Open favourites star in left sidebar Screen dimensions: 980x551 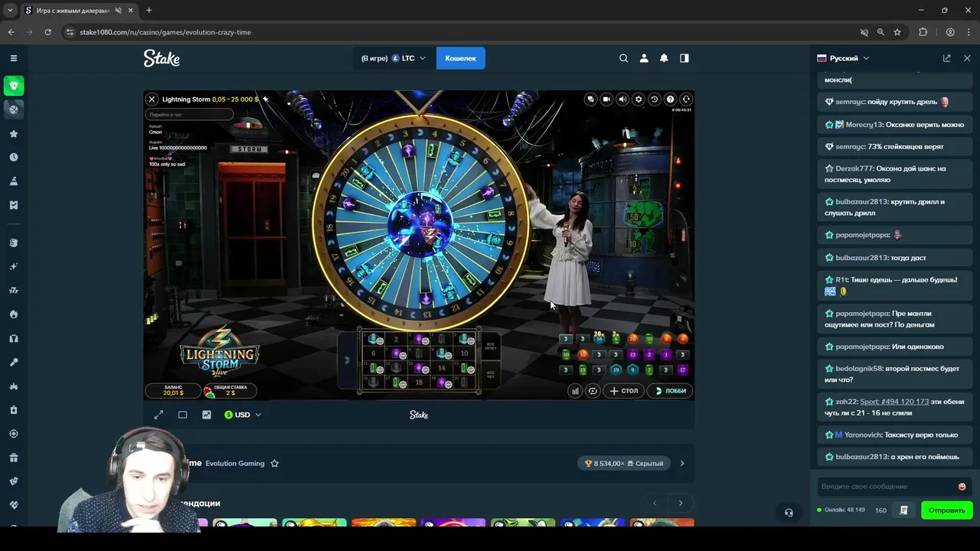14,134
